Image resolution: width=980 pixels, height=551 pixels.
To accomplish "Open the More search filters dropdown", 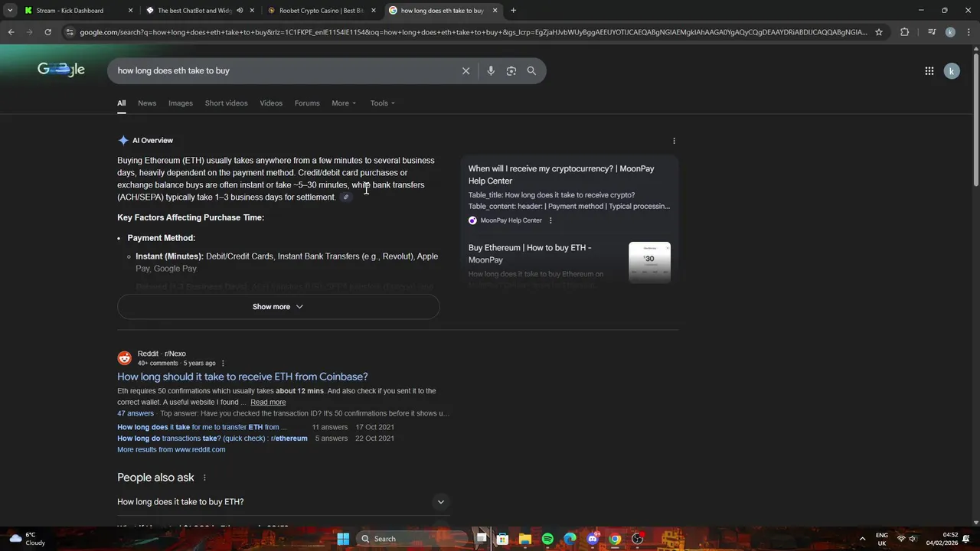I will click(x=344, y=103).
